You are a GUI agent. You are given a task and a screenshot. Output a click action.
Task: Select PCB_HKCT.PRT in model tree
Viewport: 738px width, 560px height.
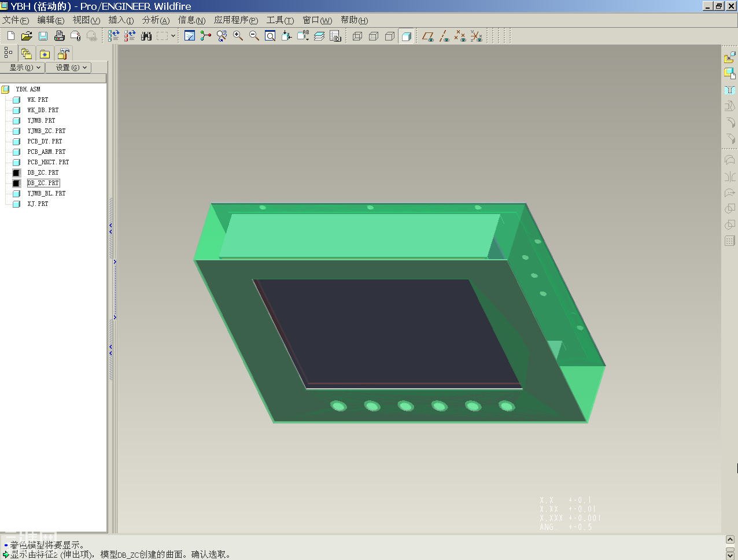click(48, 162)
